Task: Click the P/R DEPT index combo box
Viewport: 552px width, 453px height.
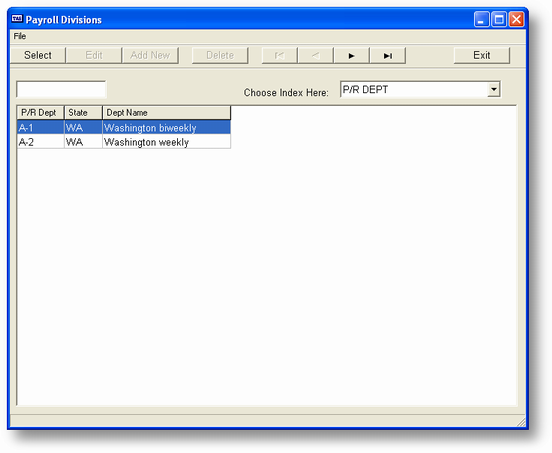Action: point(420,89)
